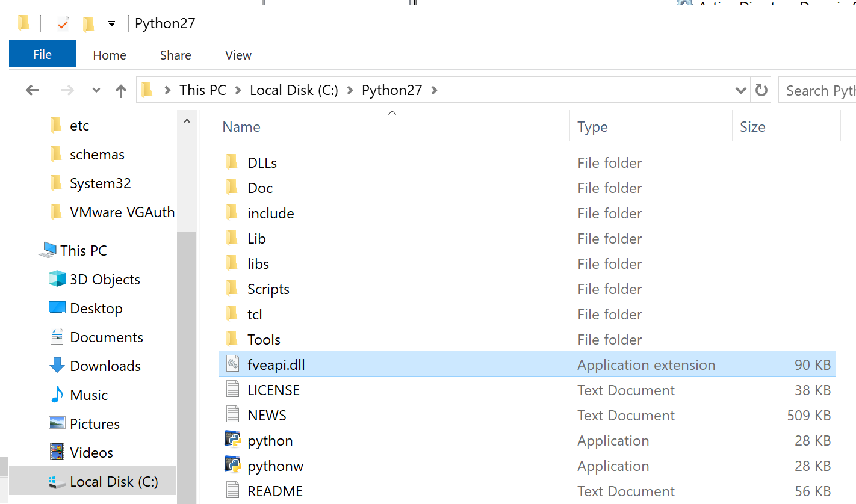
Task: Click the Up directory arrow
Action: [121, 91]
